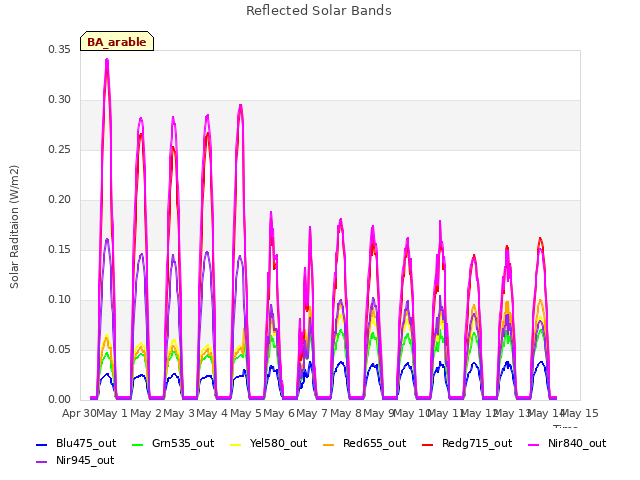Click the May 1 x-axis date label
This screenshot has height=480, width=640.
(x=112, y=413)
